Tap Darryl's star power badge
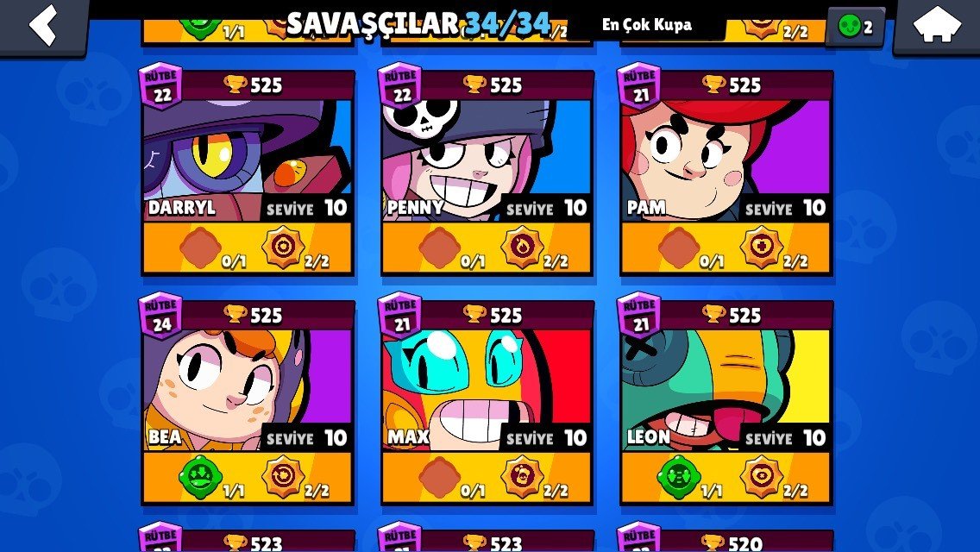The image size is (980, 552). pos(283,248)
